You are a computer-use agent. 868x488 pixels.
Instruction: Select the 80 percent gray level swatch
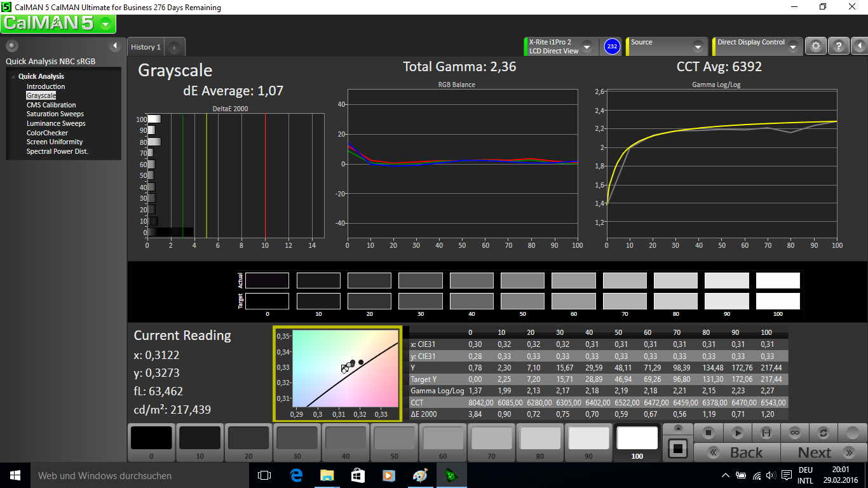540,442
